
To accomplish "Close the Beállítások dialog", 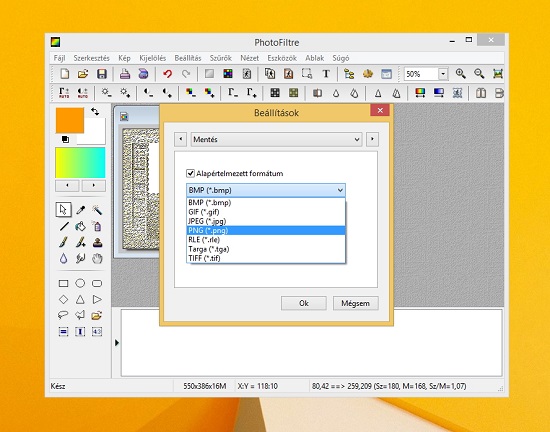I will coord(380,110).
